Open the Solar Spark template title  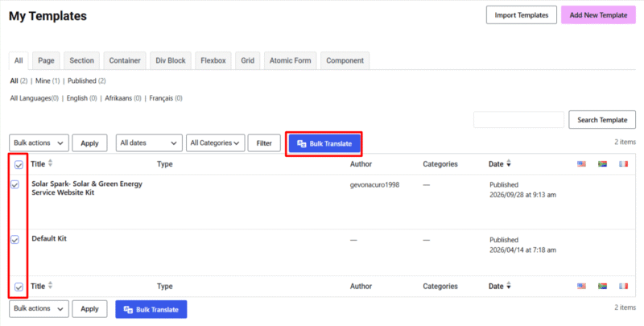click(x=87, y=188)
